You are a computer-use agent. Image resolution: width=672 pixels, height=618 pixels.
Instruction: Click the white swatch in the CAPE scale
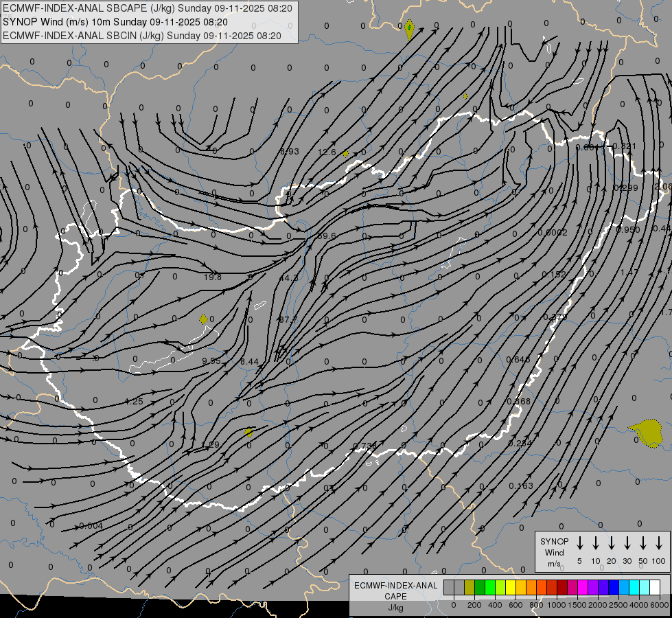[x=655, y=587]
